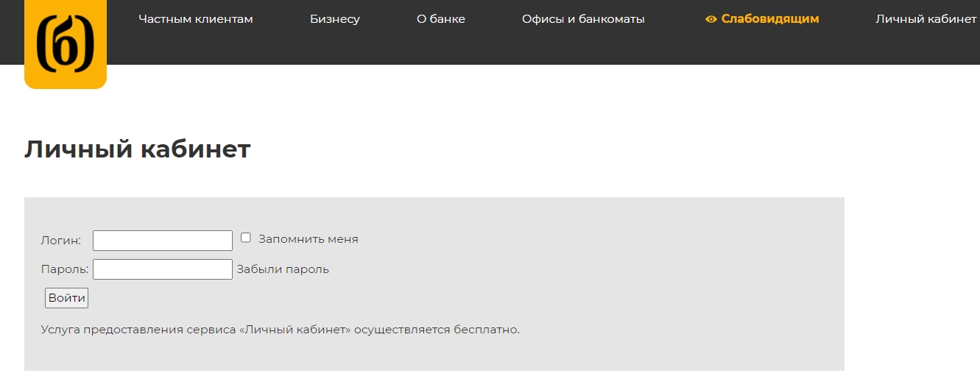The height and width of the screenshot is (390, 980).
Task: Open Личный кабинет in top navigation
Action: (x=926, y=19)
